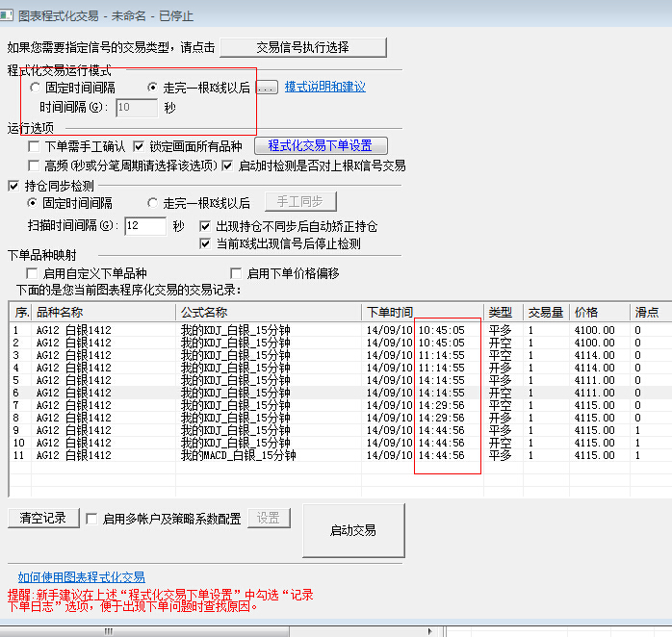Viewport: 672px width, 637px height.
Task: Select 走完一根K线以后 run mode radio
Action: click(x=154, y=88)
